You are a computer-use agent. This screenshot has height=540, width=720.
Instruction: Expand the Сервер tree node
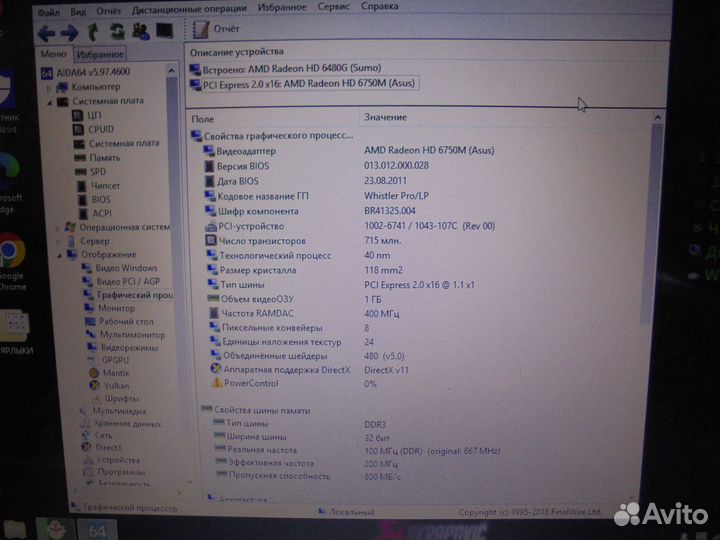58,242
